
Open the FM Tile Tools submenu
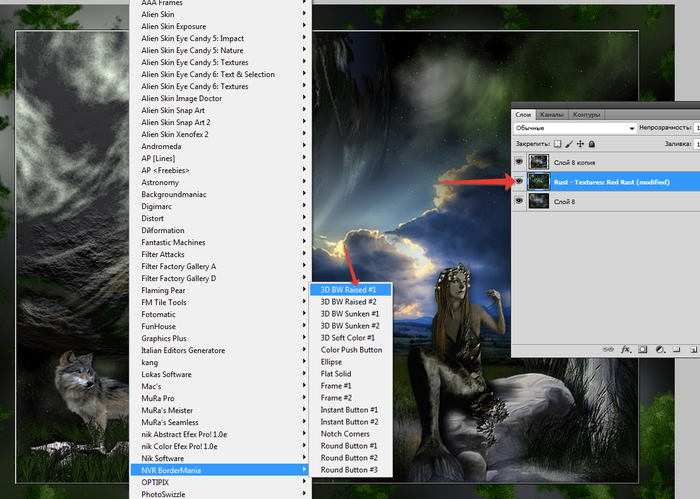click(x=220, y=302)
